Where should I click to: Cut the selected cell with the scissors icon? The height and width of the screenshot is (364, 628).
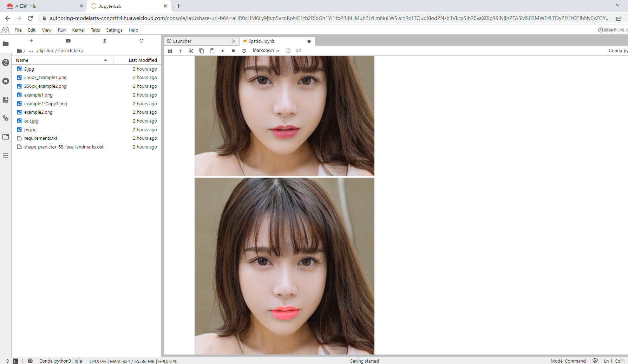(191, 51)
